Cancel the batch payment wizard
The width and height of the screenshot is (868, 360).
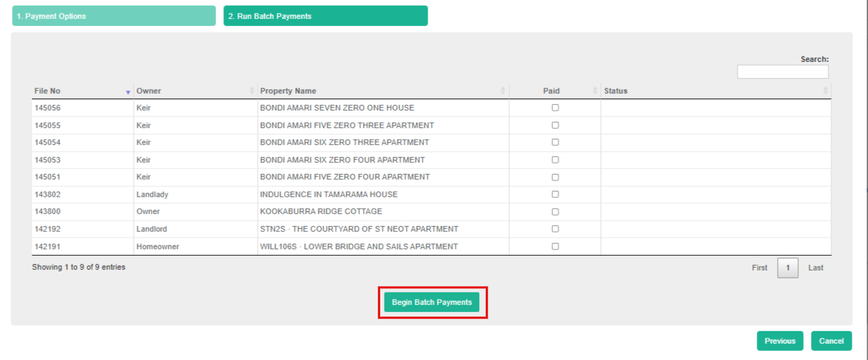(x=831, y=341)
